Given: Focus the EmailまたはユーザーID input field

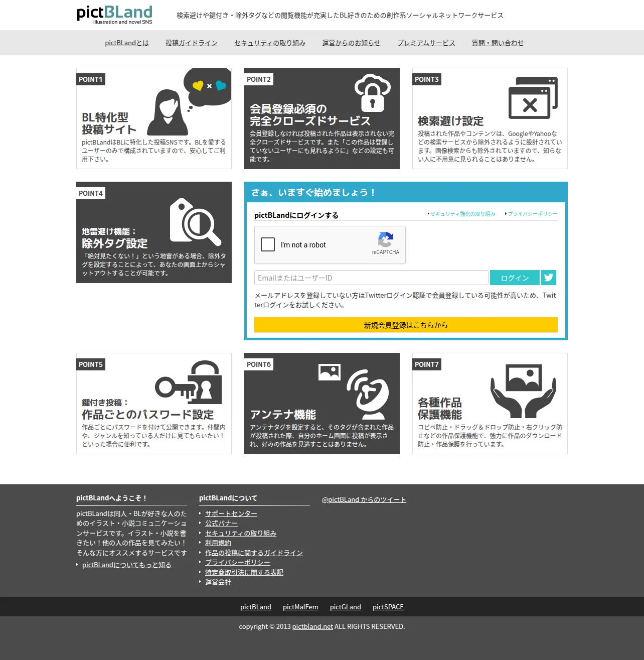Looking at the screenshot, I should click(371, 278).
